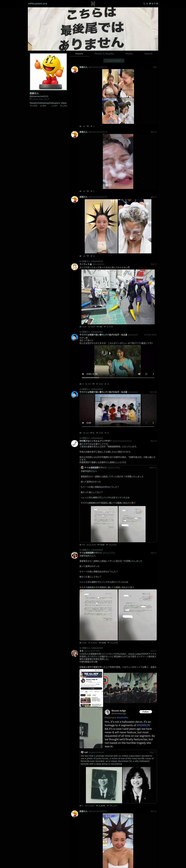The height and width of the screenshot is (868, 186).
Task: Open the spiky hair photo on the left
Action: tap(101, 226)
